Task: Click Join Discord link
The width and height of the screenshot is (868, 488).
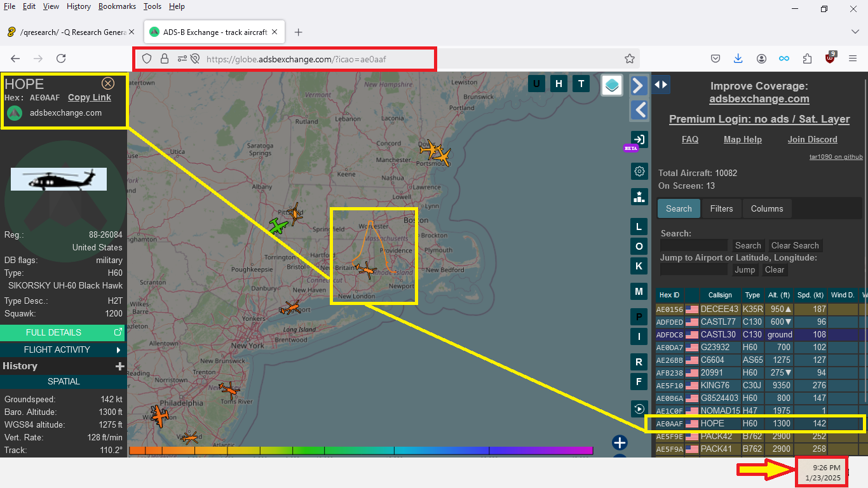Action: pos(813,139)
